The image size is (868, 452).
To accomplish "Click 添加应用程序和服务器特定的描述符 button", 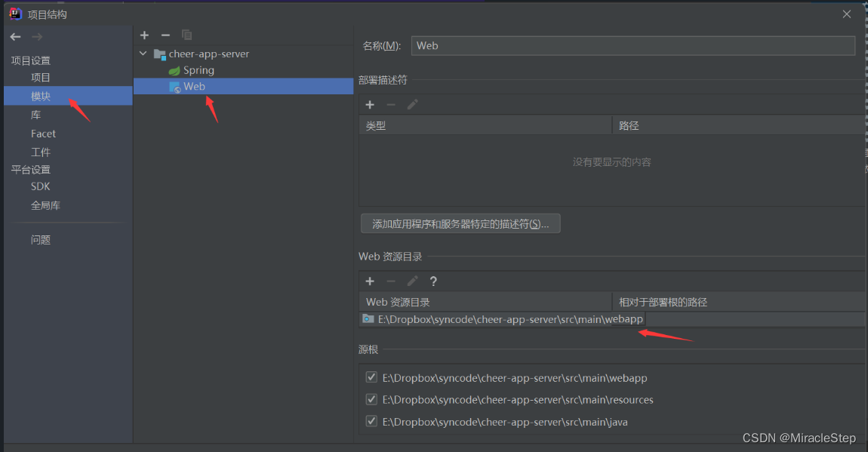I will pos(460,223).
